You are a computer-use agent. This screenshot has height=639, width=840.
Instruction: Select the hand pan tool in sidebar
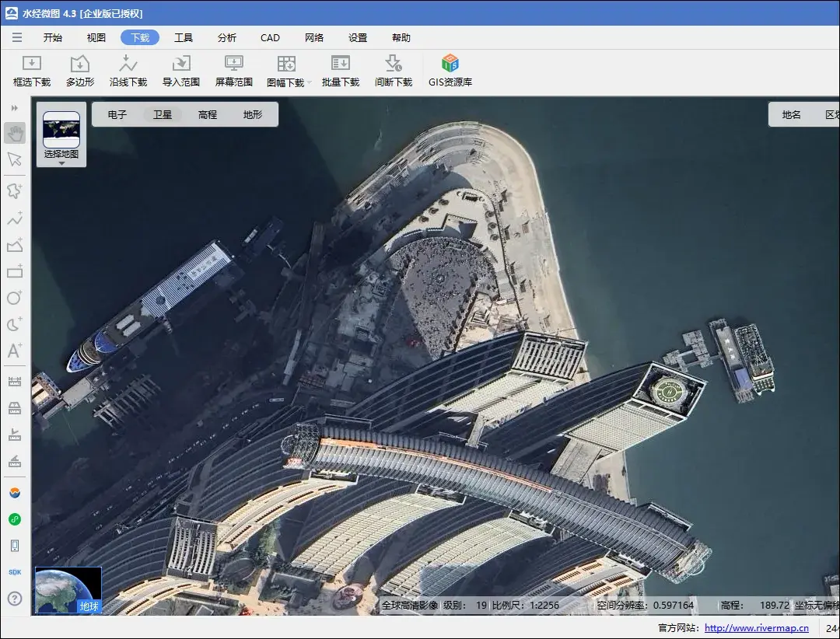15,133
